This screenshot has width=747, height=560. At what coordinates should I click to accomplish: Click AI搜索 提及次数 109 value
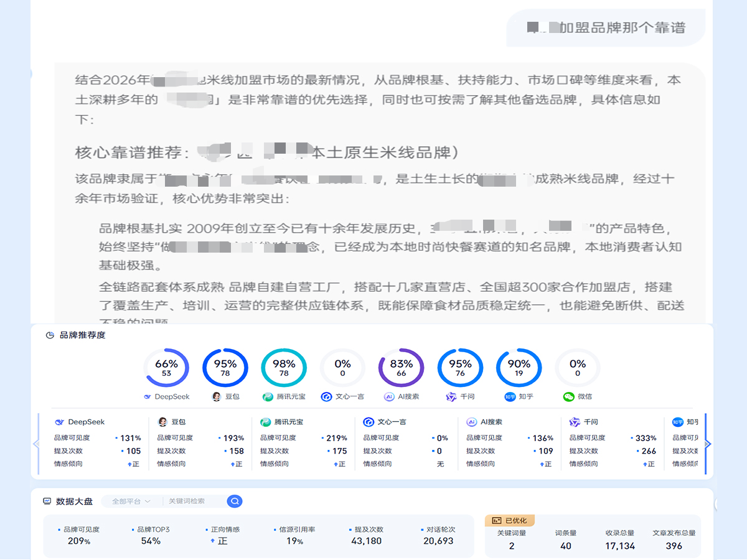point(545,451)
